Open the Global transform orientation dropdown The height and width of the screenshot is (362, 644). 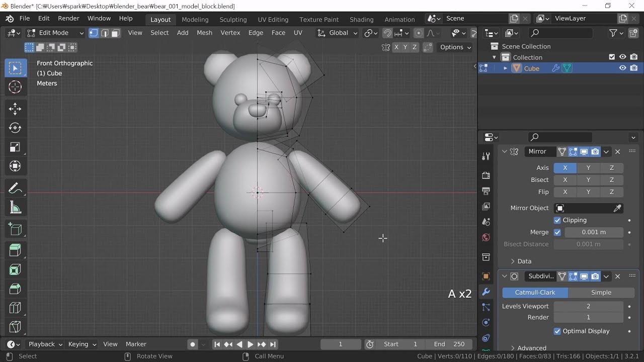tap(337, 33)
